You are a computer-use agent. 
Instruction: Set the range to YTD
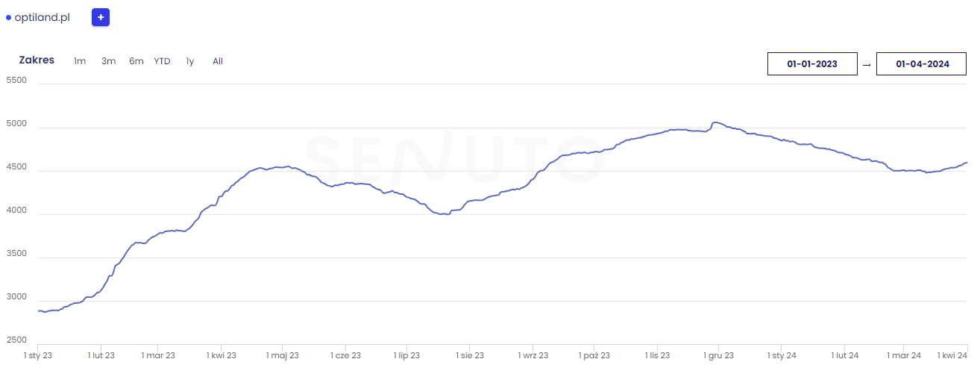(x=162, y=61)
